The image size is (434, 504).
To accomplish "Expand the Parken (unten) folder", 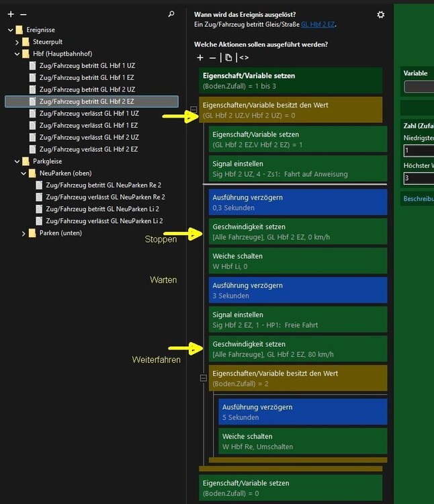I will [x=24, y=233].
